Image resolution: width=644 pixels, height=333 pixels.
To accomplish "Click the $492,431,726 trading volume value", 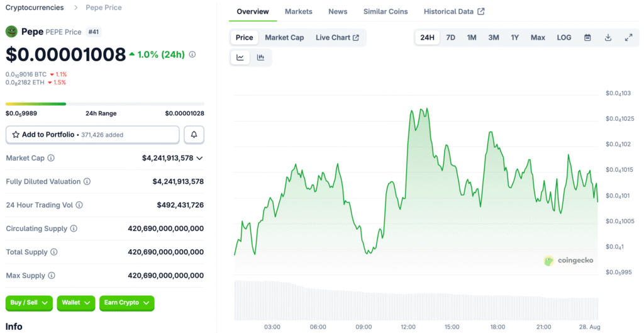I will (180, 205).
